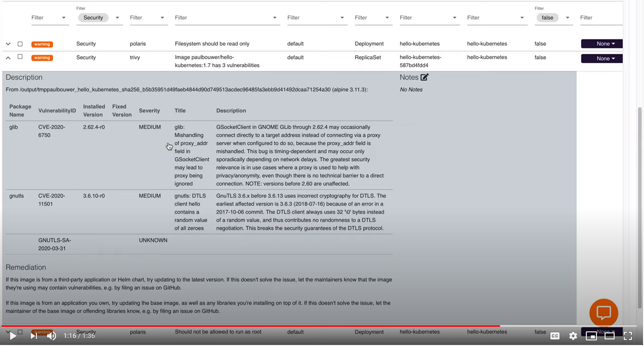Click the VulnerabilityID column header

[x=57, y=111]
